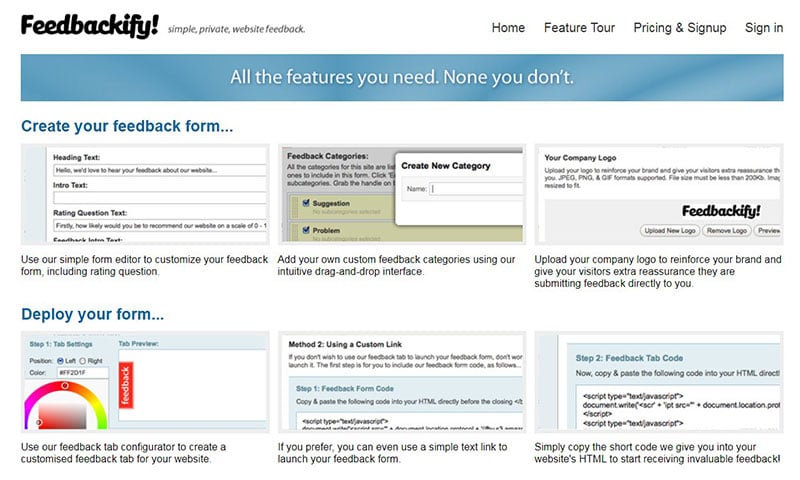
Task: Click the Feedbackify! logo in the header
Action: pos(90,26)
